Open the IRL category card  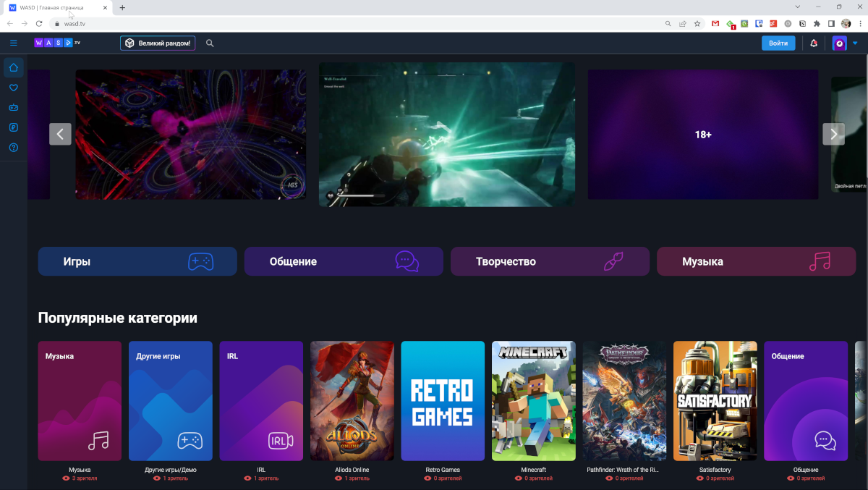pyautogui.click(x=261, y=401)
